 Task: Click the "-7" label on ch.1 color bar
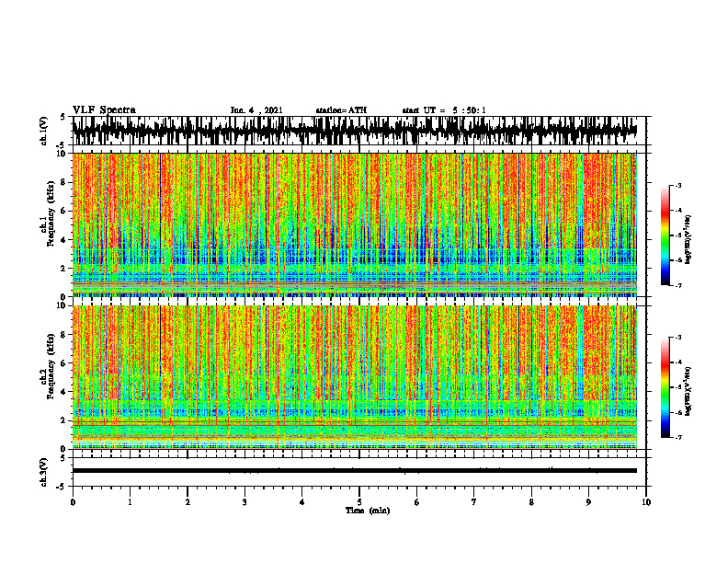678,285
